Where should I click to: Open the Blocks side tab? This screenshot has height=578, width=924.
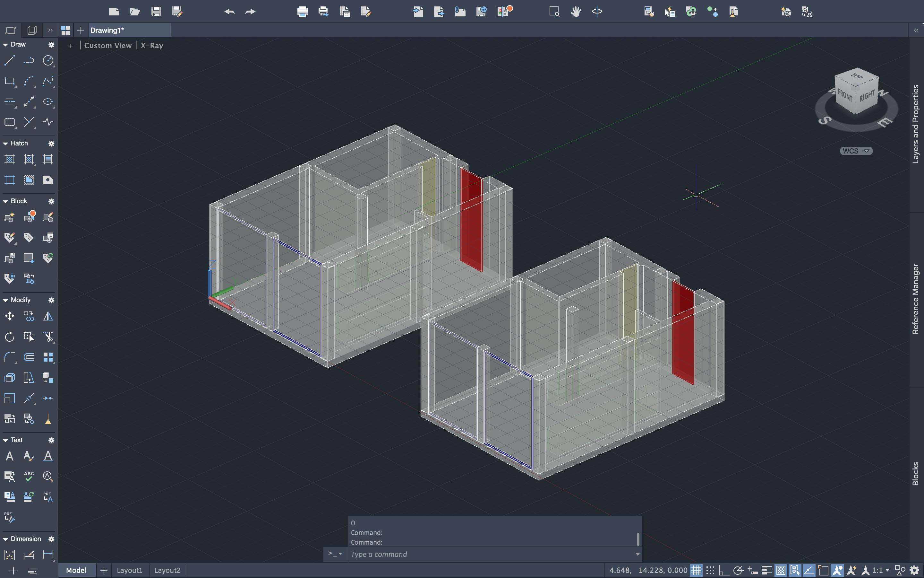(916, 474)
